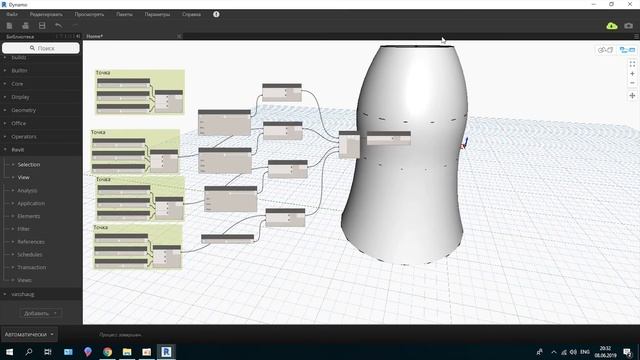
Task: Open the Параметры menu
Action: pyautogui.click(x=157, y=14)
